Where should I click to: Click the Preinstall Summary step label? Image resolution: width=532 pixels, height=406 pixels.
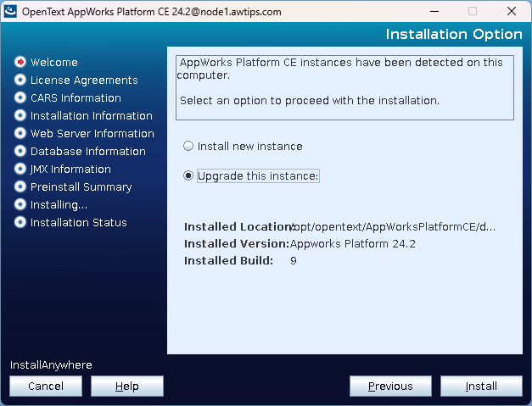81,186
